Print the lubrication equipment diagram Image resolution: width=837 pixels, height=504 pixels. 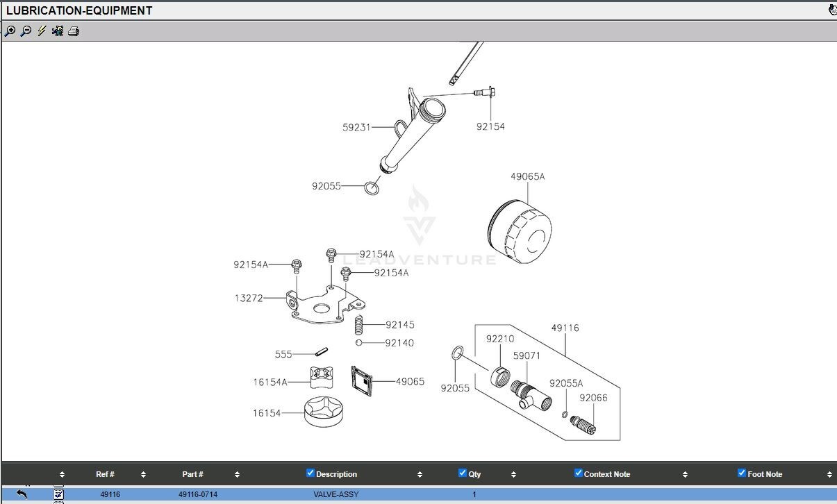74,31
